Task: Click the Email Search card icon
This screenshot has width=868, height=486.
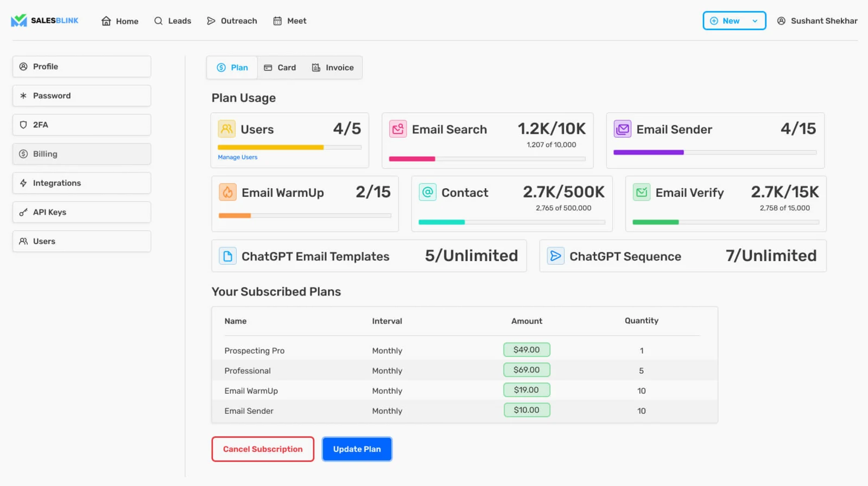Action: click(398, 129)
